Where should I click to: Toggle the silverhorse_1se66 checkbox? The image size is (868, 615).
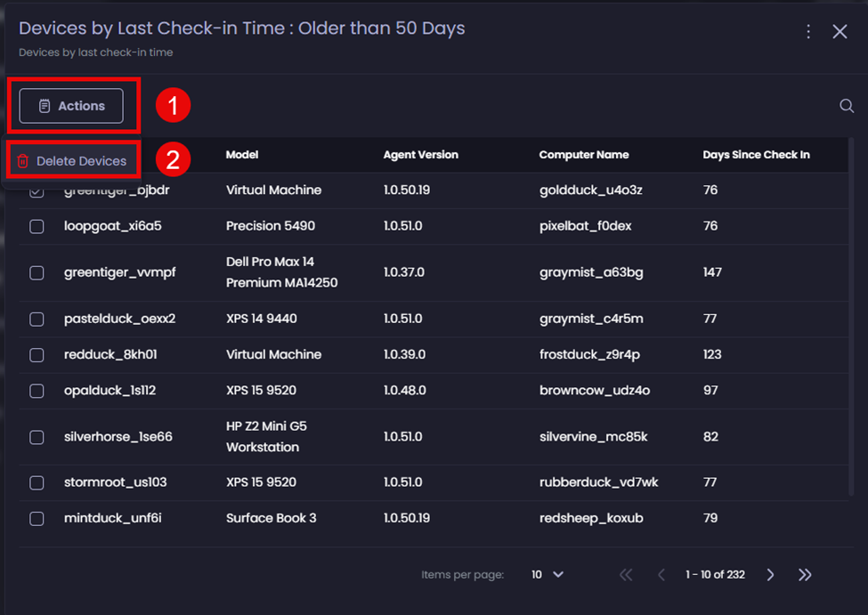pyautogui.click(x=37, y=437)
